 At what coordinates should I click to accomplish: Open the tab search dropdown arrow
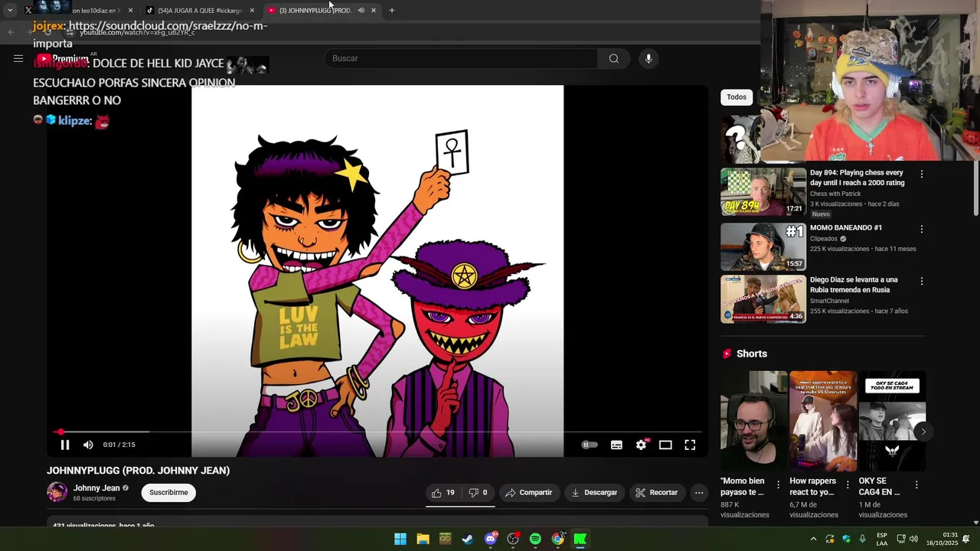pos(10,10)
